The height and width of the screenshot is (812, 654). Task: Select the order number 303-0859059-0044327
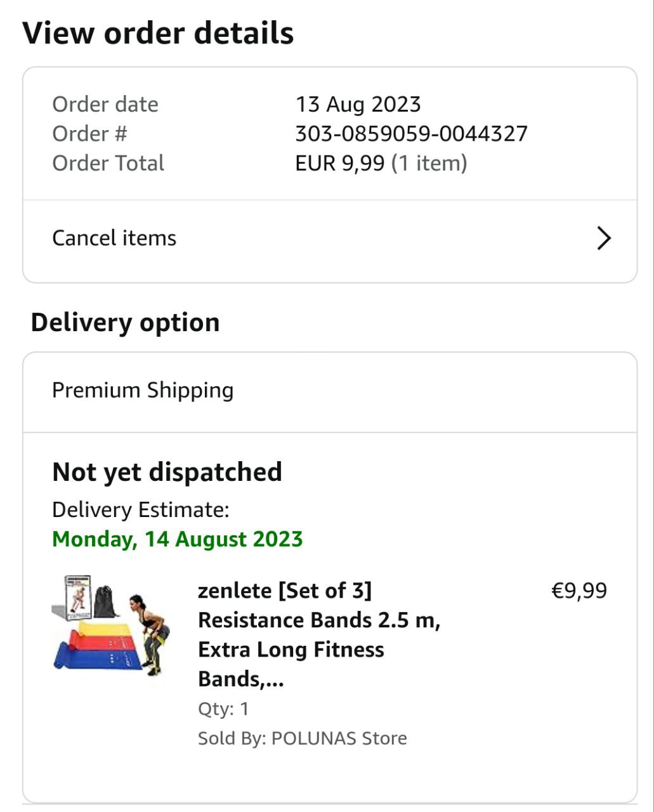411,134
